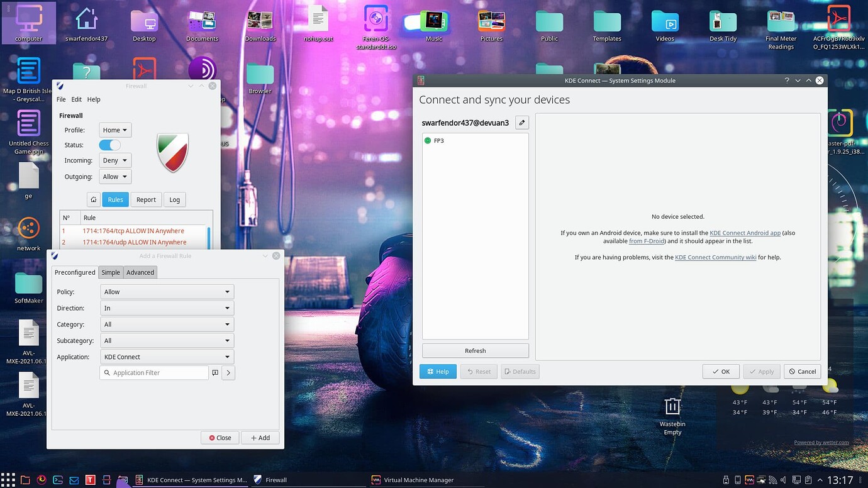Open the Music folder on the desktop

tap(433, 22)
